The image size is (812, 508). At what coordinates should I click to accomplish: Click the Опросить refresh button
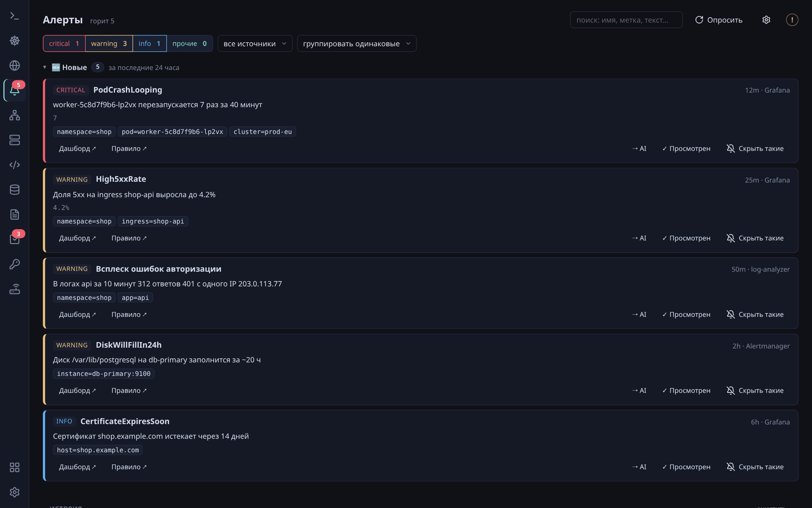click(x=719, y=20)
